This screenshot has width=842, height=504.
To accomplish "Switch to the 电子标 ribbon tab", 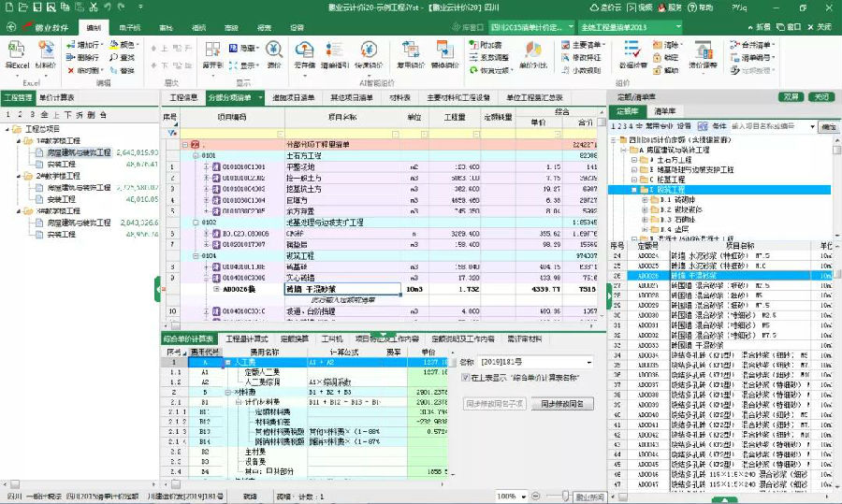I will pos(130,27).
